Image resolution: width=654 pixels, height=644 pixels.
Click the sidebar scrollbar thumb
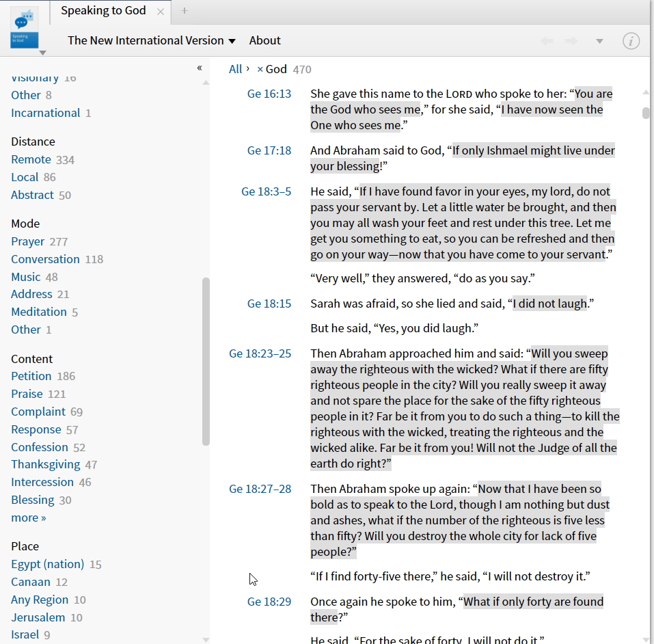point(206,362)
